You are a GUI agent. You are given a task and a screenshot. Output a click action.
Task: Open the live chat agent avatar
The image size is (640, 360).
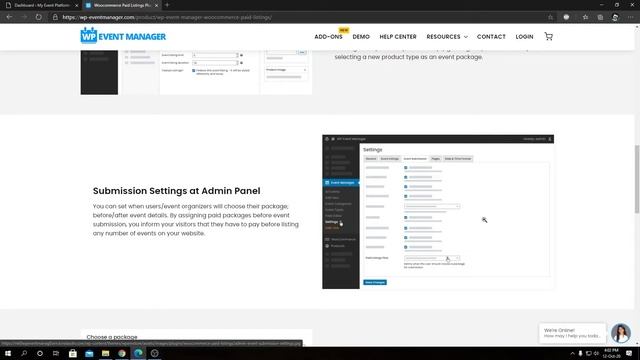[621, 333]
